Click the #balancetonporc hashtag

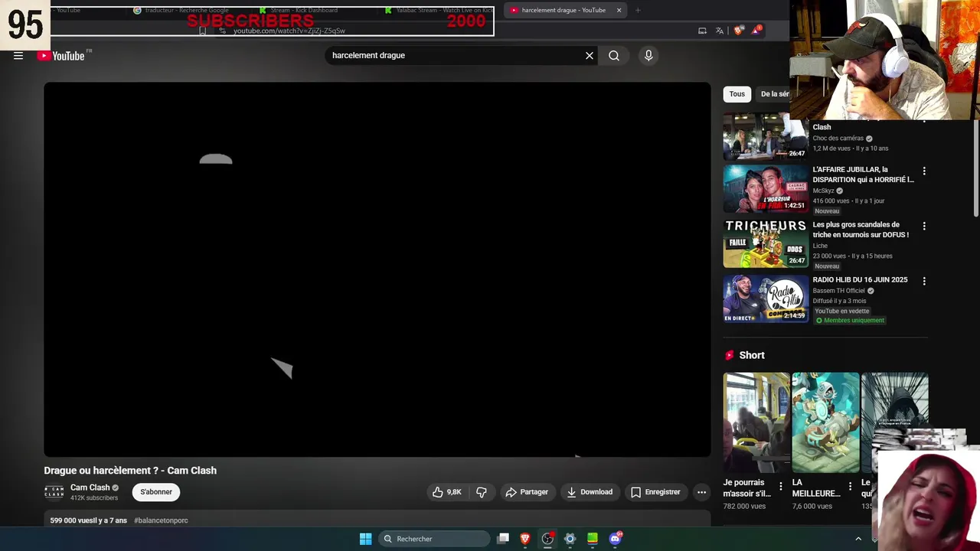point(161,520)
